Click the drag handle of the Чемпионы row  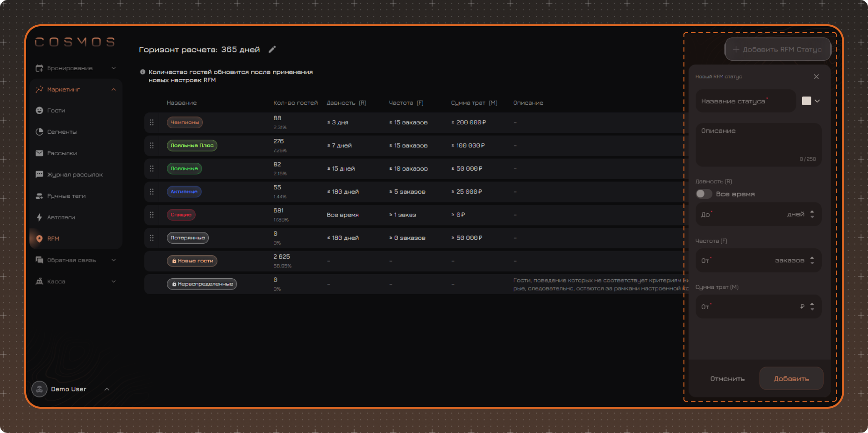(151, 123)
